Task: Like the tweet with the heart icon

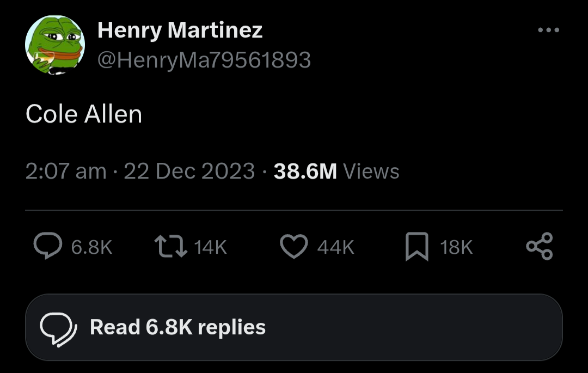Action: [x=294, y=247]
